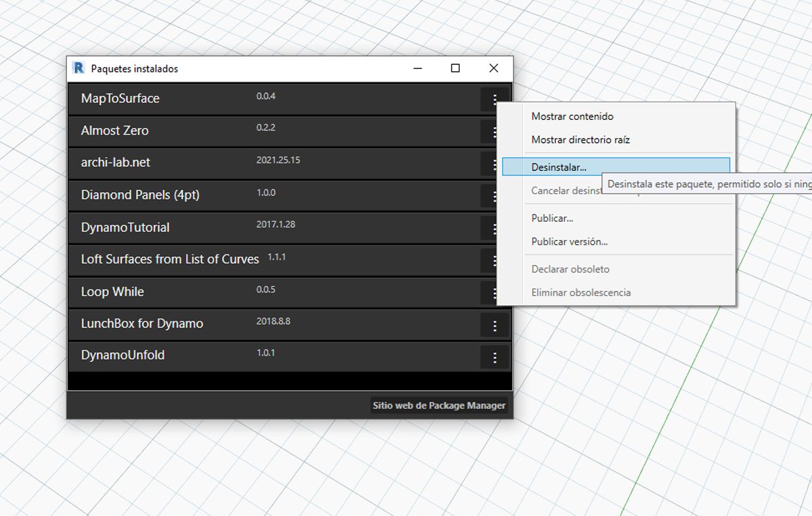
Task: Open options for Loft Surfaces from List of Curves
Action: 490,260
